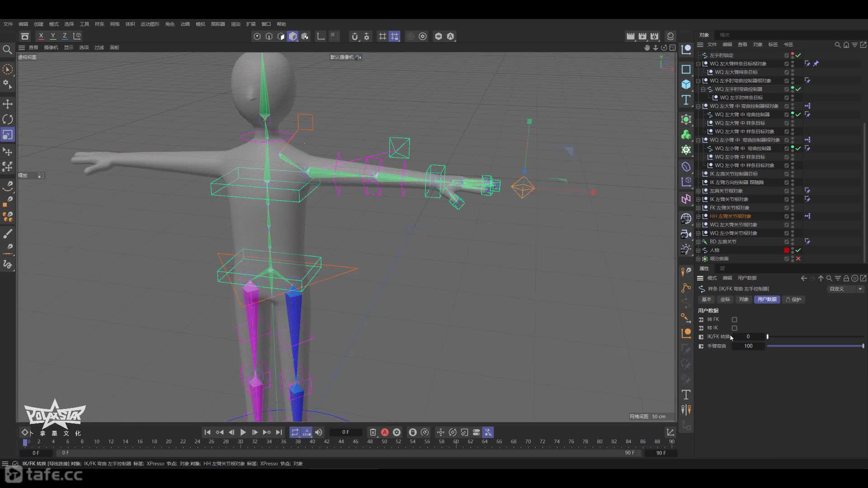Open the 文件 main menu
The width and height of the screenshot is (868, 488).
pos(8,24)
